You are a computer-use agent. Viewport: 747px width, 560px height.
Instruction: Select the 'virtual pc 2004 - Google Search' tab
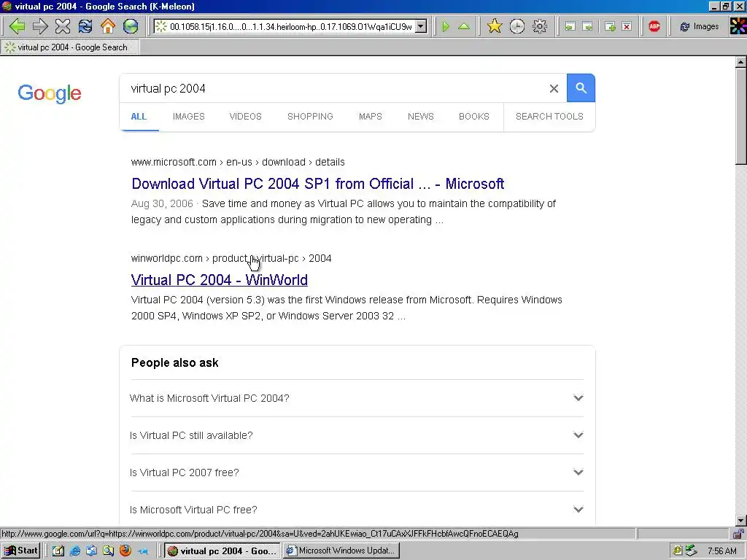tap(70, 47)
